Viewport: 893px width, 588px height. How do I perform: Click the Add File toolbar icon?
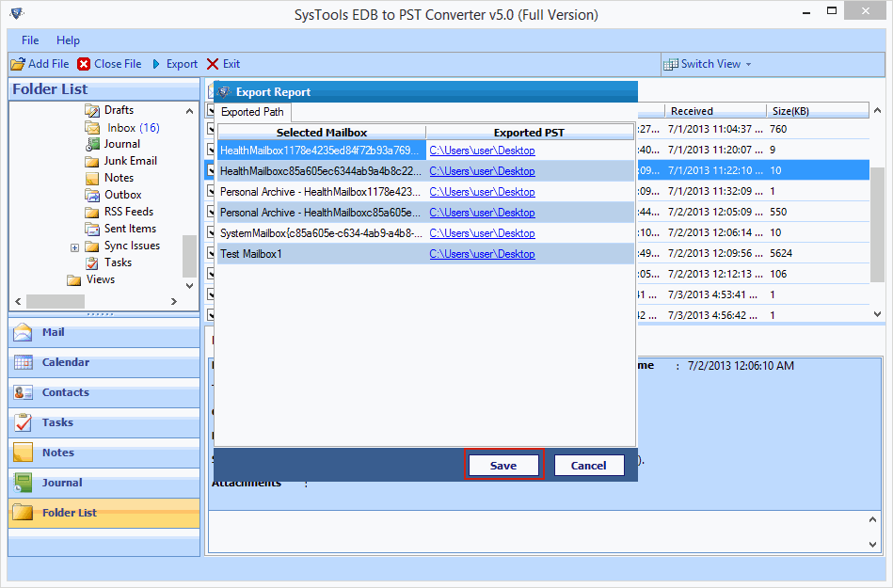(x=18, y=64)
